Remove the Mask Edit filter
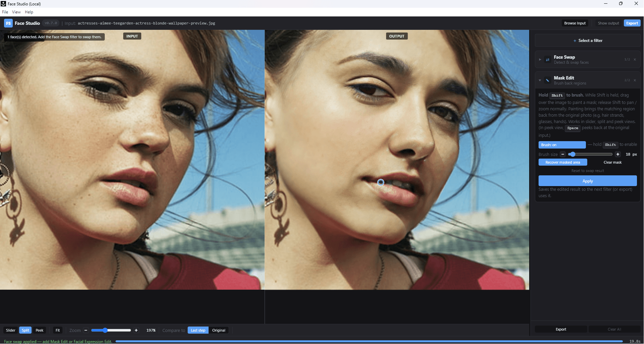The image size is (644, 344). (635, 80)
